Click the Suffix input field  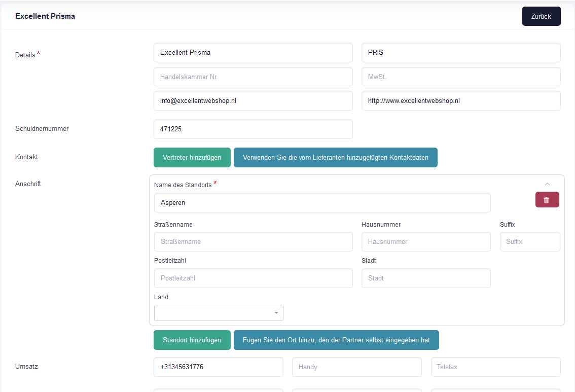[x=530, y=242]
